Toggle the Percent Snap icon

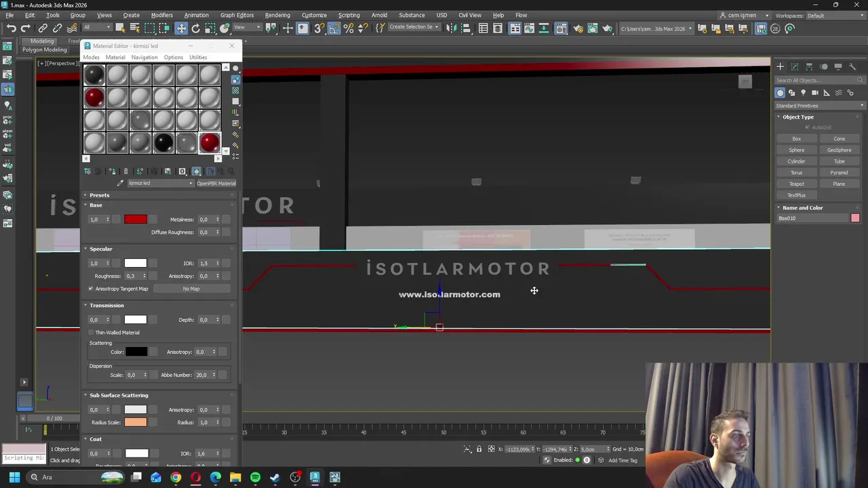[x=349, y=28]
